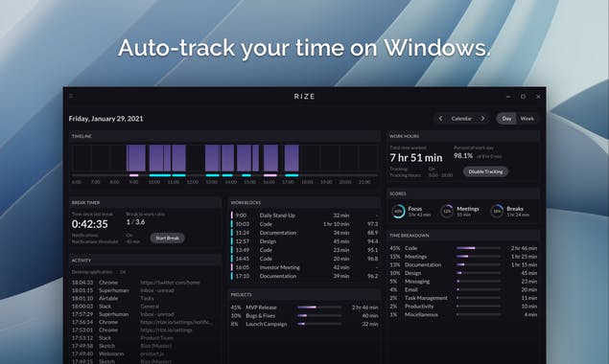The height and width of the screenshot is (364, 609).
Task: Click the Bugs & Fixes progress bar
Action: click(319, 315)
